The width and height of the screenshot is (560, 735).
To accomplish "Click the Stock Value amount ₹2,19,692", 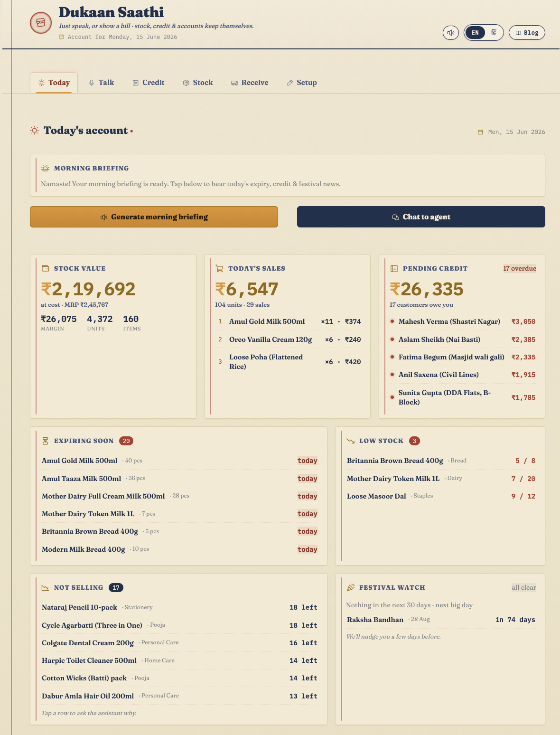I will coord(88,289).
